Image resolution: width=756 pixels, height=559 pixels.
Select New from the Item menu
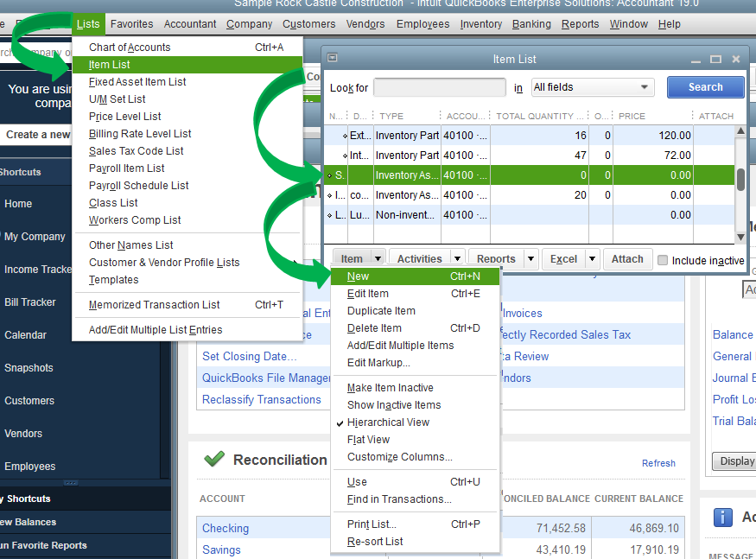[x=415, y=276]
